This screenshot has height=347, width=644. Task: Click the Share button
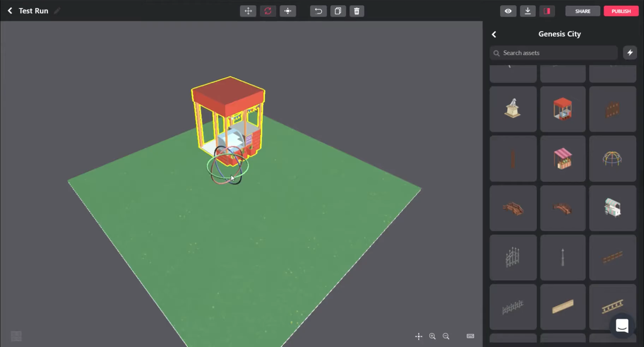[x=583, y=11]
